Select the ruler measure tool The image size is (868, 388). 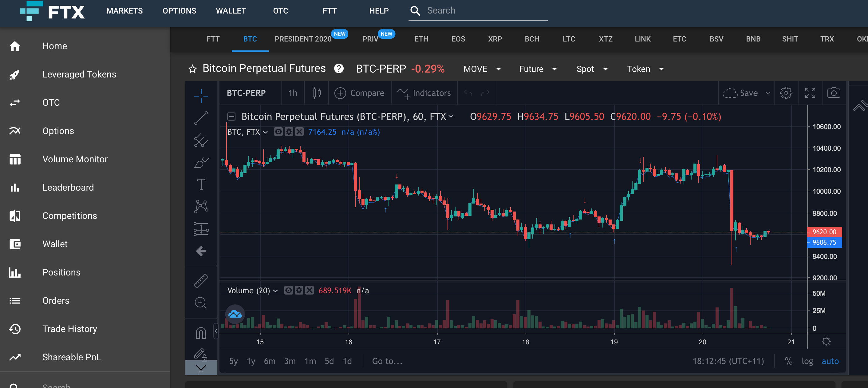click(x=201, y=281)
